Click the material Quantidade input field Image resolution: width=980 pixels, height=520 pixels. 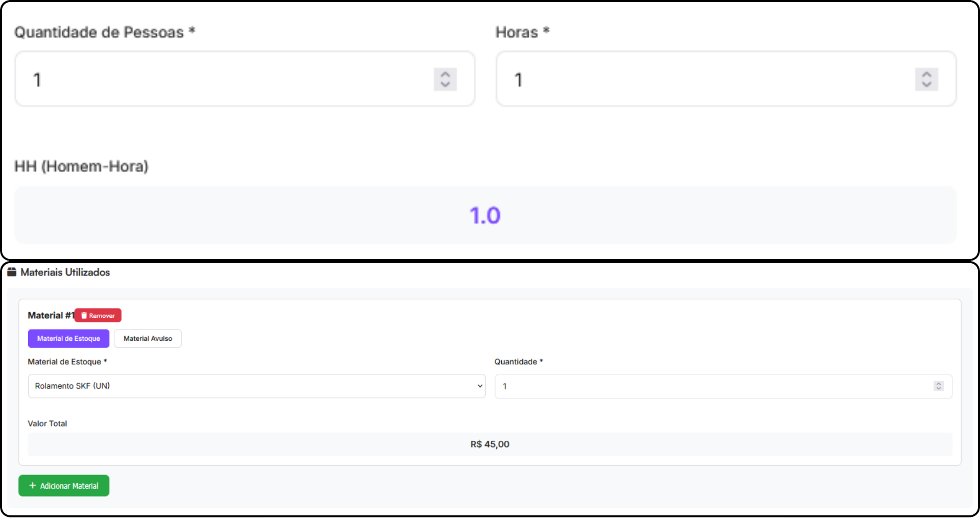[x=715, y=386]
